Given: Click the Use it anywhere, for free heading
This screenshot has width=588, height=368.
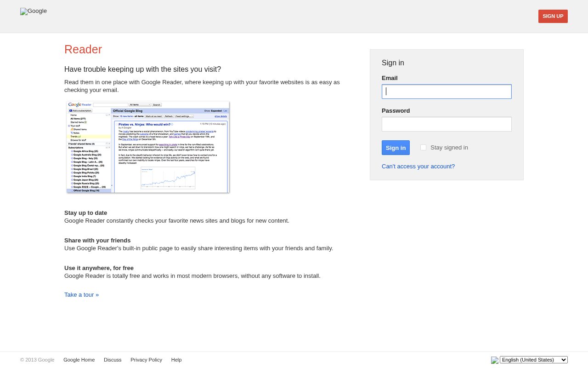Looking at the screenshot, I should pos(99,268).
